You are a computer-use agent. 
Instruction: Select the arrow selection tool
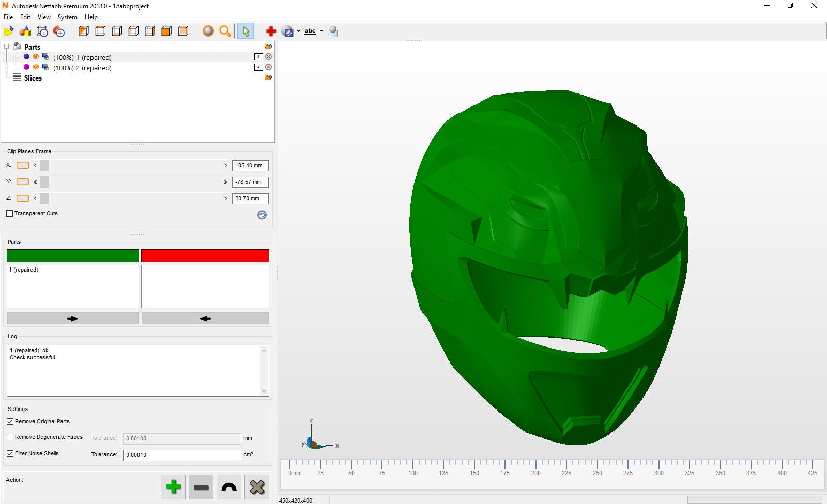point(246,31)
